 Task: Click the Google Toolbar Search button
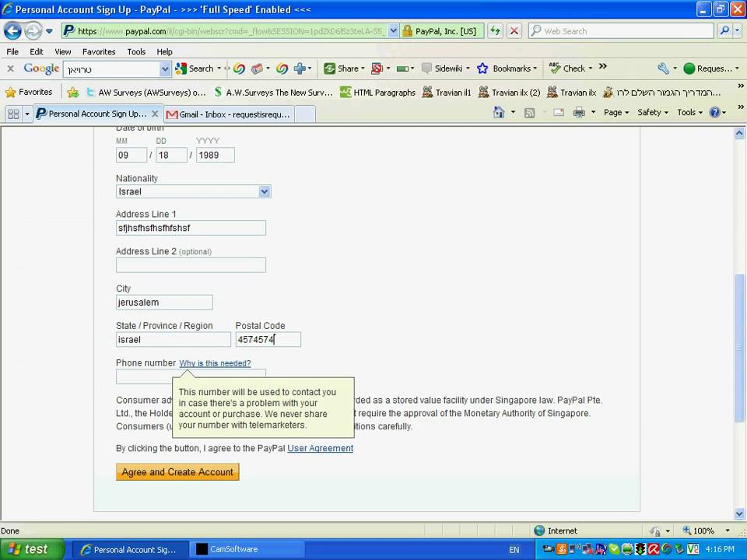[x=196, y=68]
